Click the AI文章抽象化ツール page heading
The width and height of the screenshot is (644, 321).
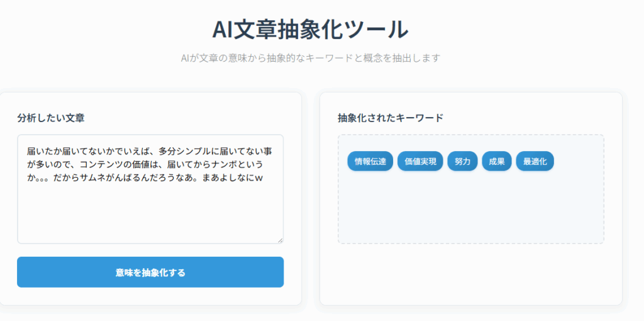click(310, 30)
